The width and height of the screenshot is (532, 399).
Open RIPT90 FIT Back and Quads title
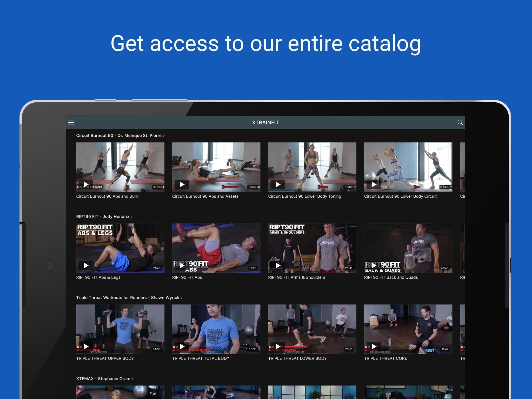[391, 277]
